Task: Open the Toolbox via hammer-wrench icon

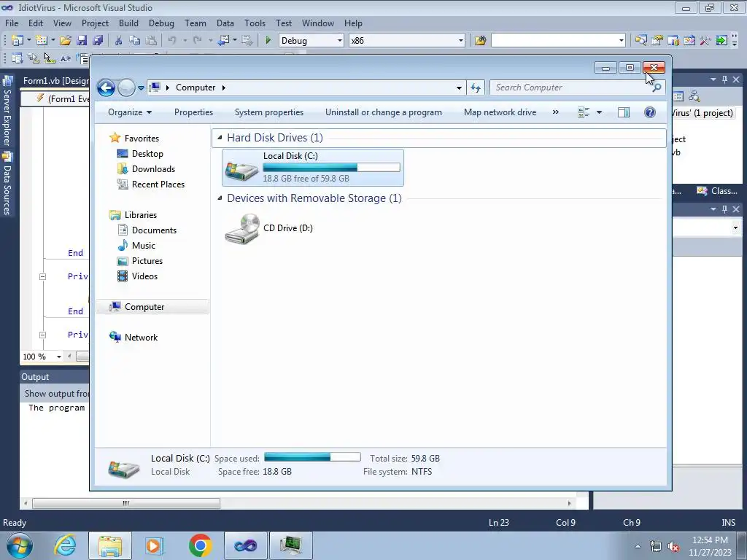Action: pos(705,41)
